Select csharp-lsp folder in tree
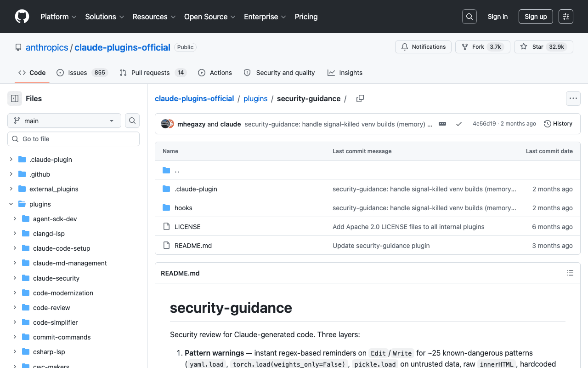This screenshot has width=588, height=368. 49,352
